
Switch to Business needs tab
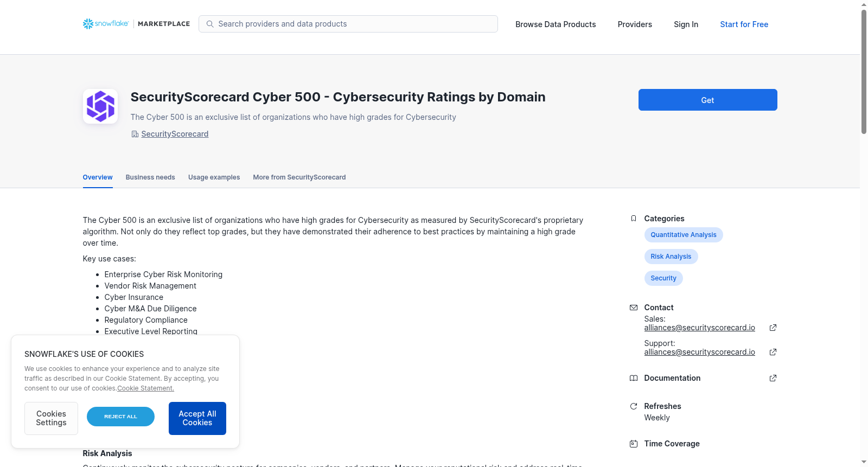(x=150, y=177)
